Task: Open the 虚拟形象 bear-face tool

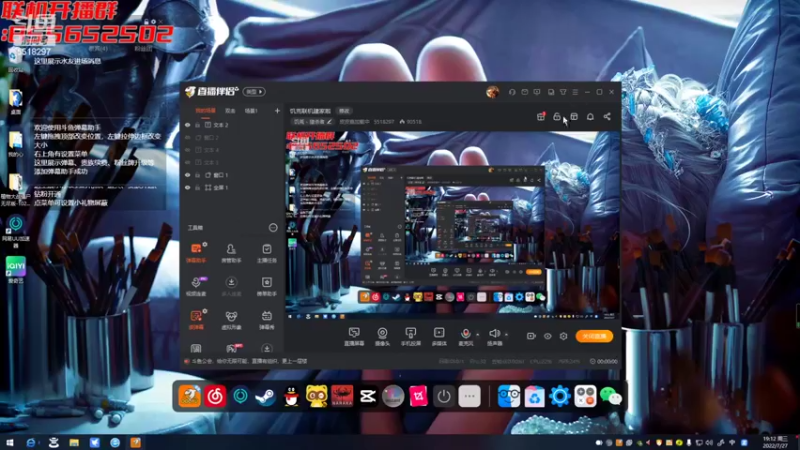Action: coord(231,320)
